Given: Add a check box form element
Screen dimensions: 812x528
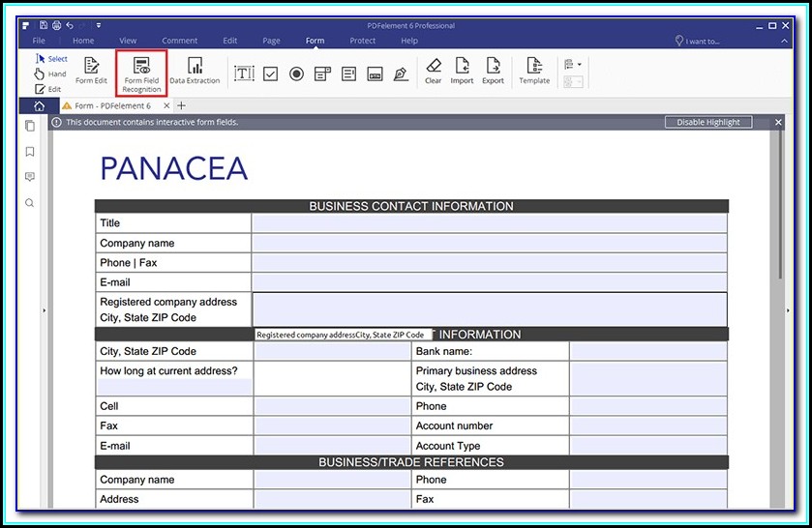Looking at the screenshot, I should coord(270,74).
